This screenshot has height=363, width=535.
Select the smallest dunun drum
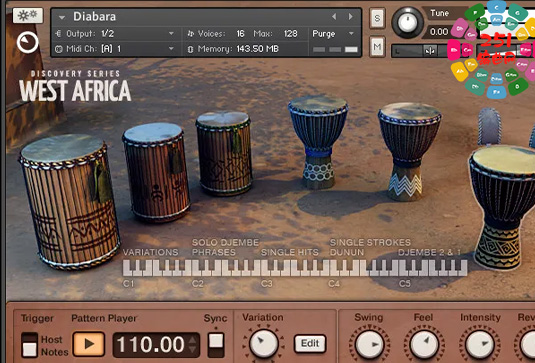tap(224, 153)
